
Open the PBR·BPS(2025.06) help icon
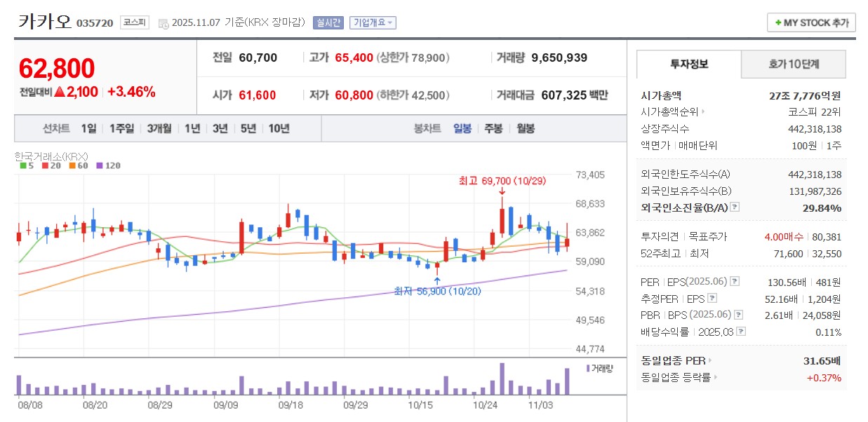click(x=737, y=314)
